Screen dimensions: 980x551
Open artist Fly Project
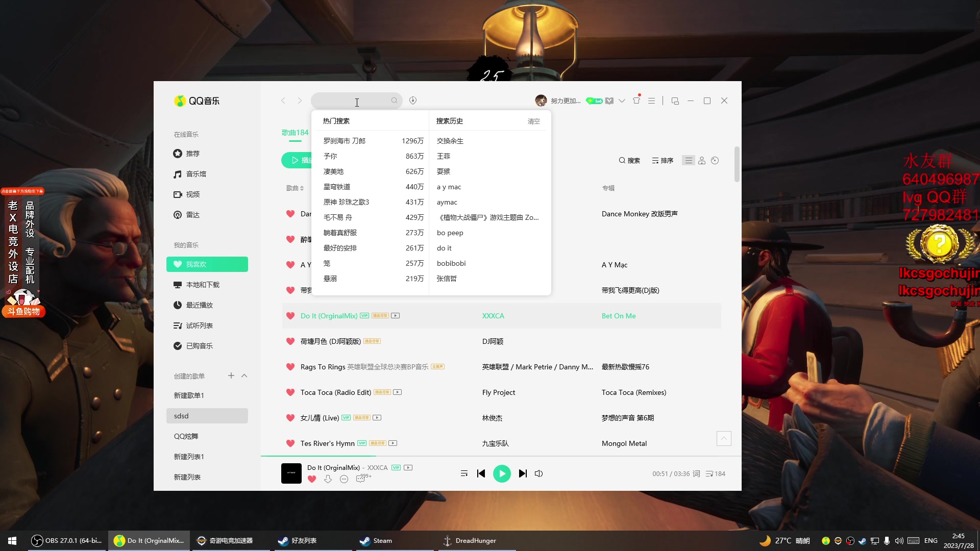tap(499, 392)
